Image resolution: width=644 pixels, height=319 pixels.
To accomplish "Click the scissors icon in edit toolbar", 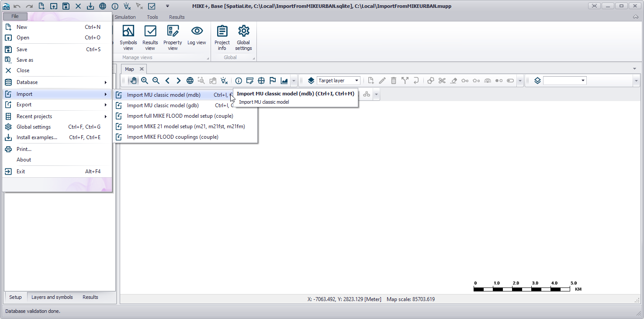I will pos(442,81).
